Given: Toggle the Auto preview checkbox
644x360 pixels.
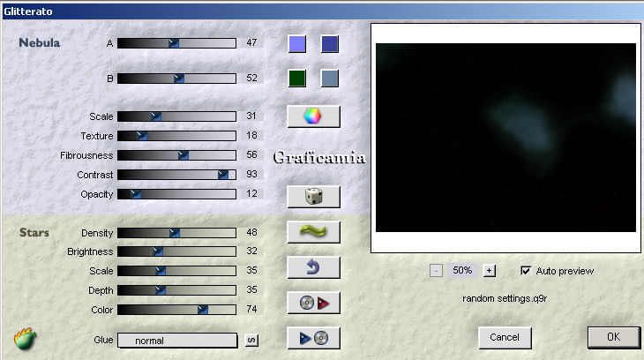Looking at the screenshot, I should (x=526, y=271).
